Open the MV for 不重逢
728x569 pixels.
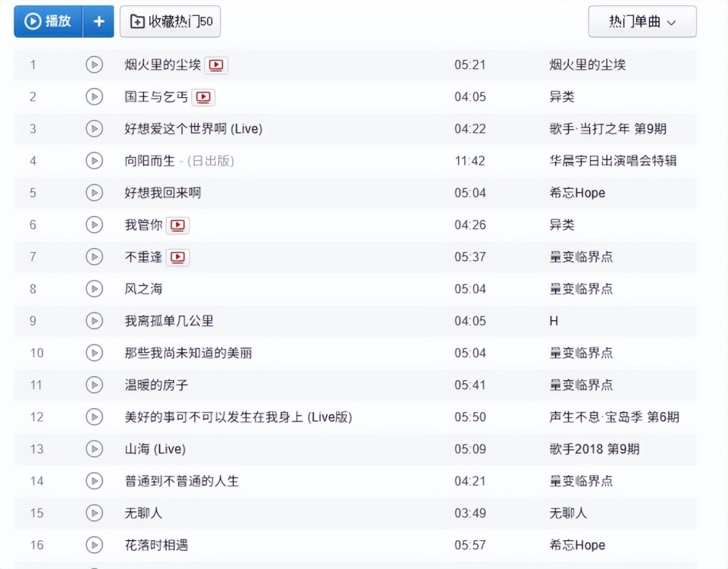click(178, 256)
